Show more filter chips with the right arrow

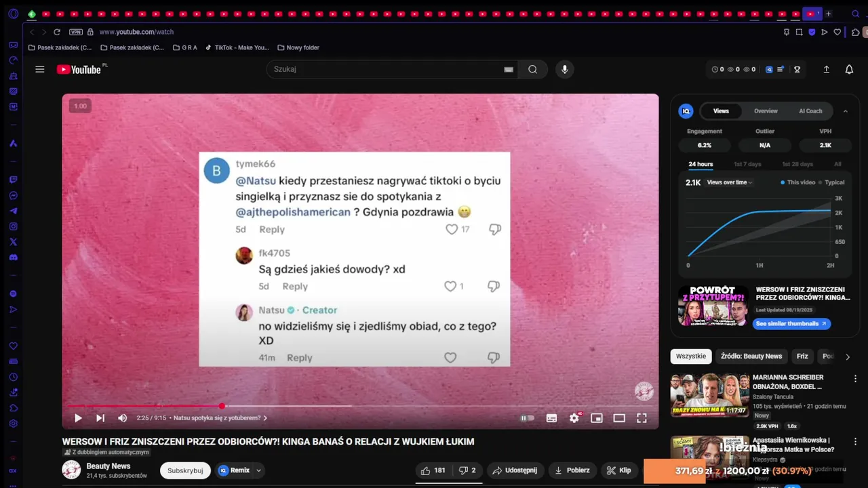[847, 357]
